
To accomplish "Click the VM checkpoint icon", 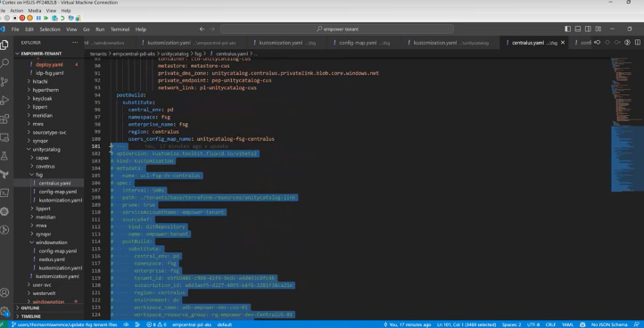I will (54, 18).
